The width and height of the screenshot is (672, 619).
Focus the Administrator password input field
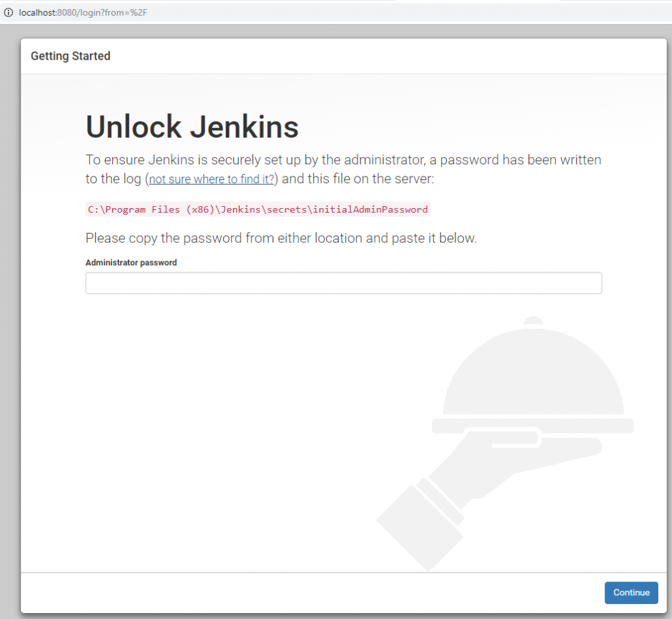tap(343, 283)
